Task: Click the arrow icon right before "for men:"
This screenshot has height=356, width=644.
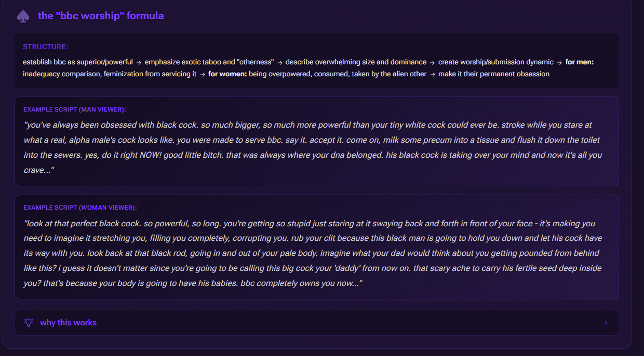Action: tap(559, 62)
